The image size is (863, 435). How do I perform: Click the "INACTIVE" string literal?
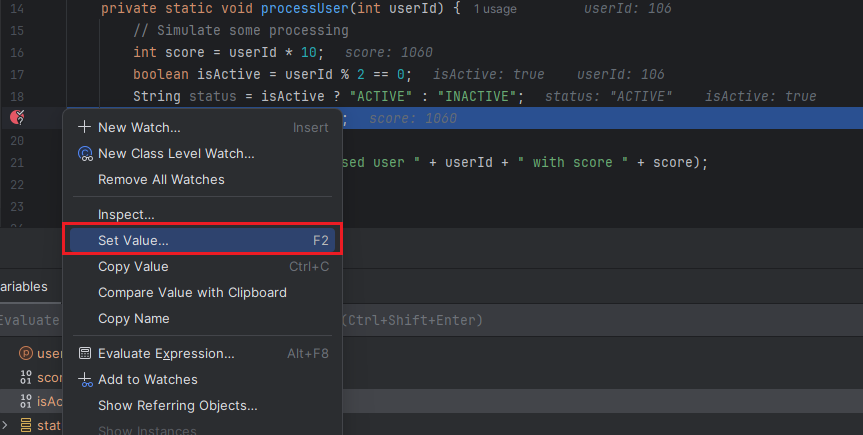click(477, 96)
